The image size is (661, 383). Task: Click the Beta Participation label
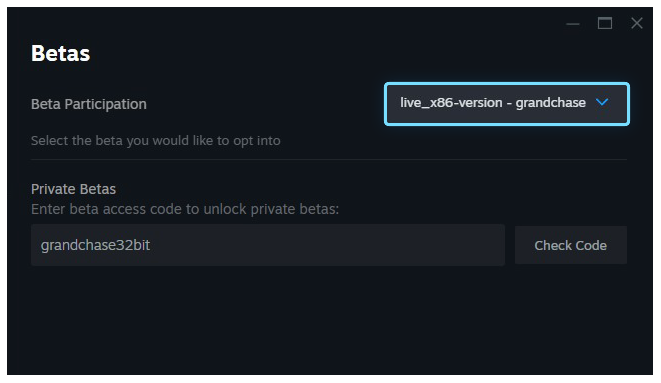(89, 104)
